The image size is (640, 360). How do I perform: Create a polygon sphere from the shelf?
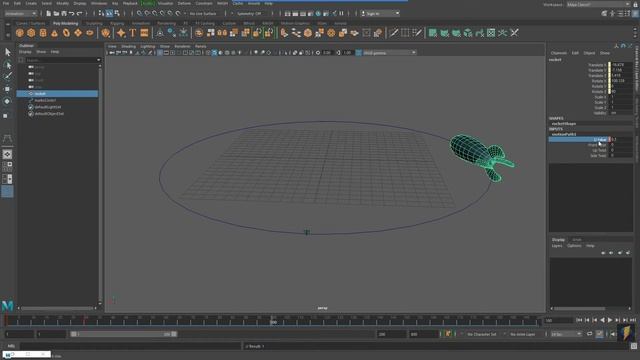tap(20, 33)
